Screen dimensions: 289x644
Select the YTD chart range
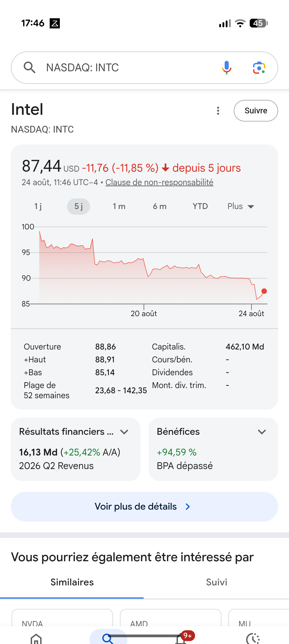pyautogui.click(x=200, y=206)
